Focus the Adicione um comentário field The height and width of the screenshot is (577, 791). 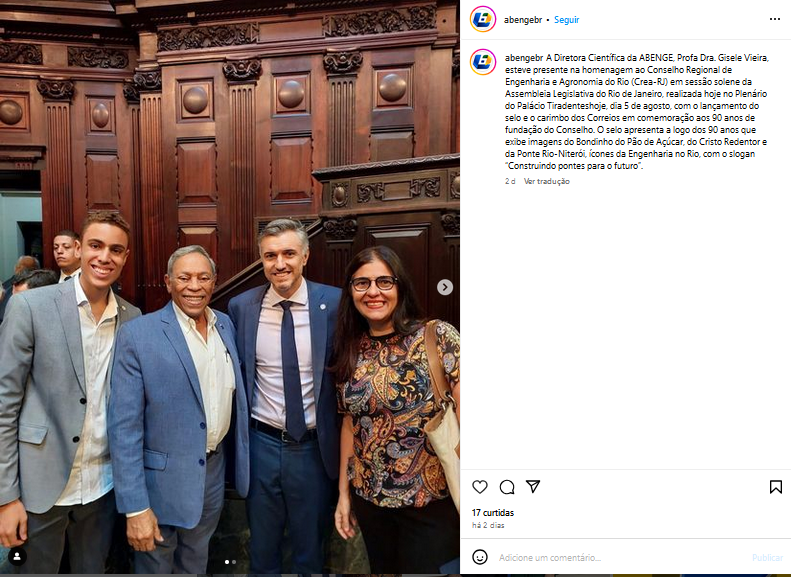[x=620, y=557]
